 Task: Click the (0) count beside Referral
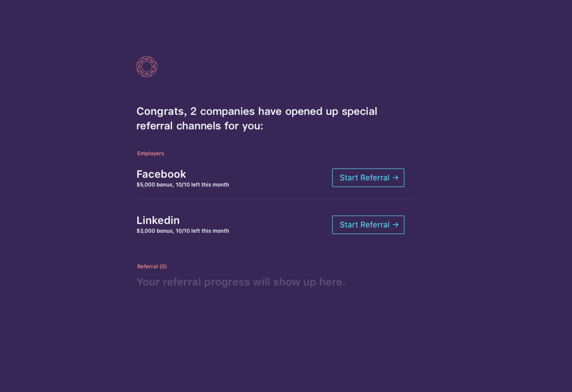pyautogui.click(x=163, y=266)
